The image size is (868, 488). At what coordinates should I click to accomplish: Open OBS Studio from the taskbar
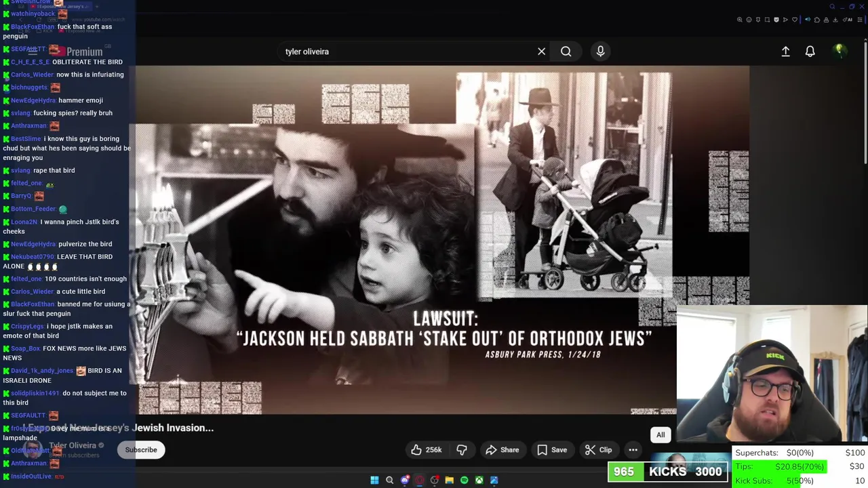(x=435, y=480)
